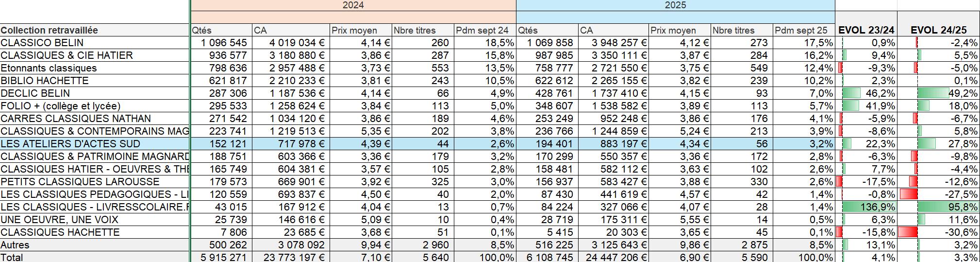Click the 'Total' row label
The width and height of the screenshot is (980, 262).
click(x=95, y=257)
